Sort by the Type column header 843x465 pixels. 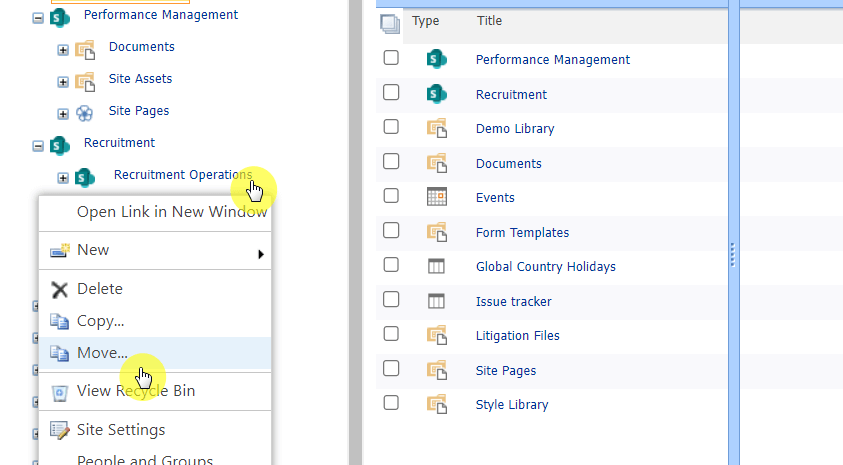click(426, 21)
